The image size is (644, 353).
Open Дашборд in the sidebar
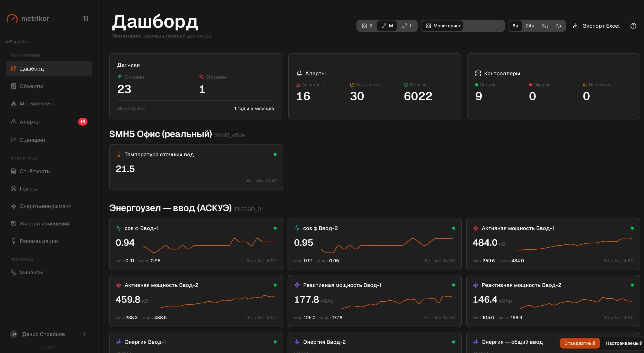point(49,68)
